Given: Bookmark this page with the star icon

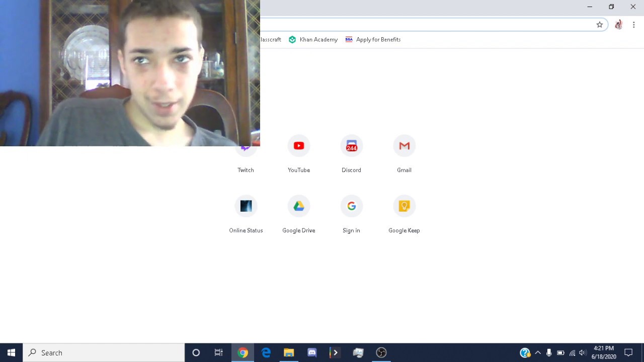Looking at the screenshot, I should [x=599, y=25].
